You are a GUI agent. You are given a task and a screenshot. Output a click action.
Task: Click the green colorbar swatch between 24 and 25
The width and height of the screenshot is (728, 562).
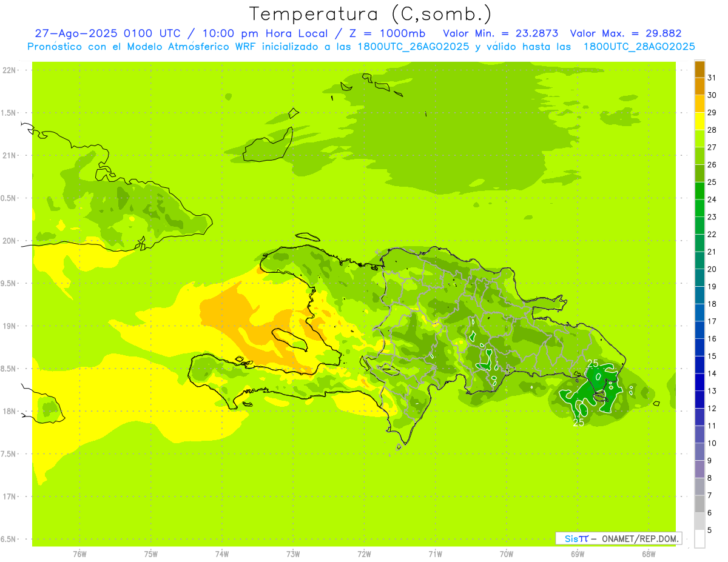pos(699,191)
